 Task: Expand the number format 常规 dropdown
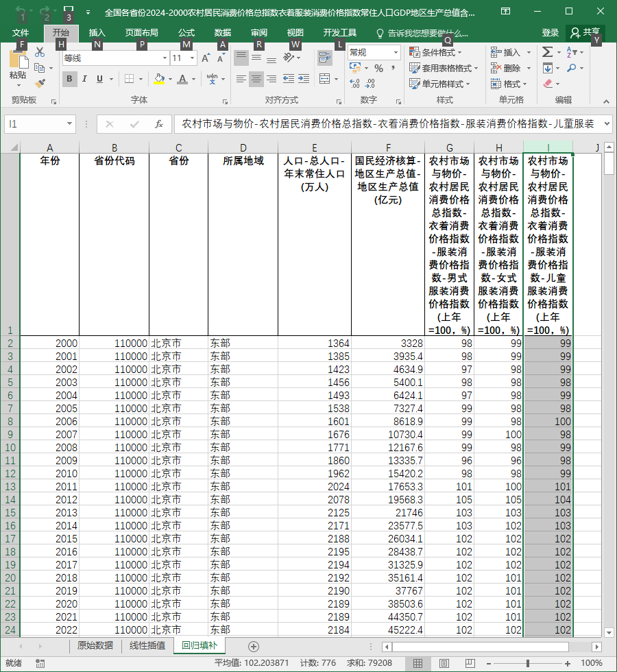(x=396, y=53)
